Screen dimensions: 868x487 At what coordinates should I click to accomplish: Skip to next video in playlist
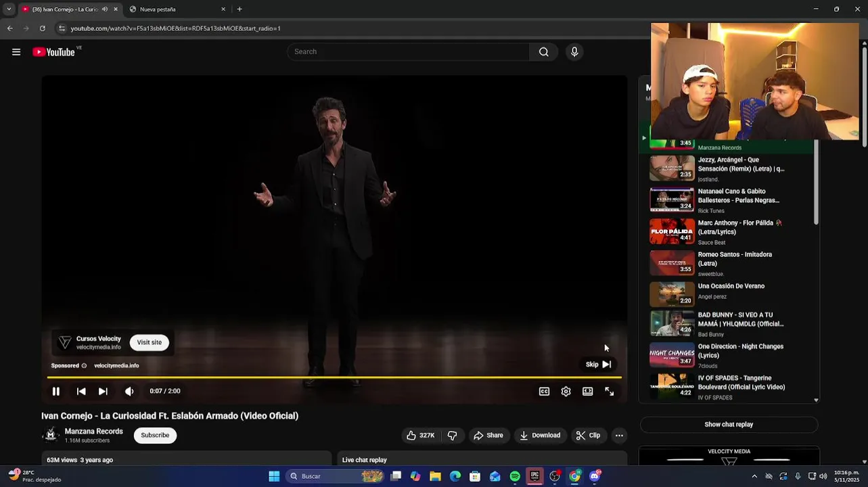point(103,391)
